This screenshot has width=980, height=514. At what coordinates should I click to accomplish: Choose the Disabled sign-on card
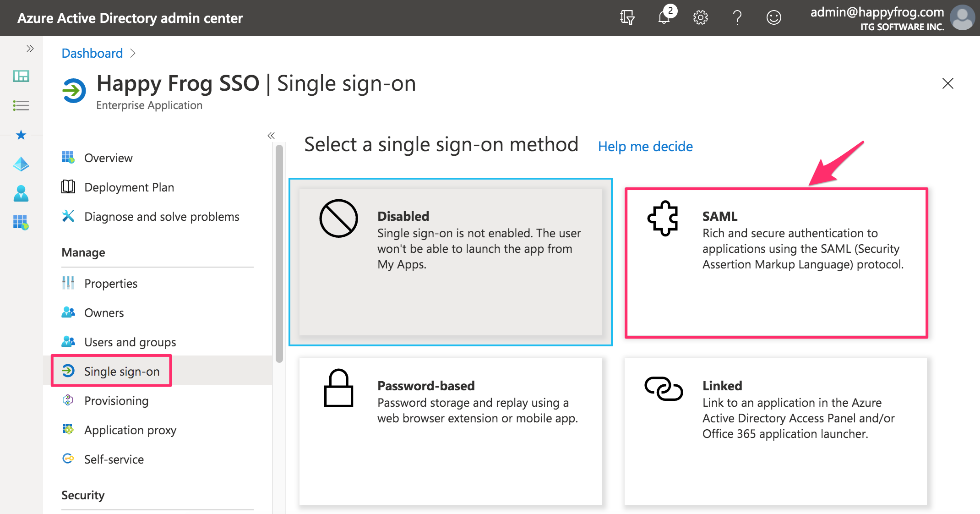(451, 262)
